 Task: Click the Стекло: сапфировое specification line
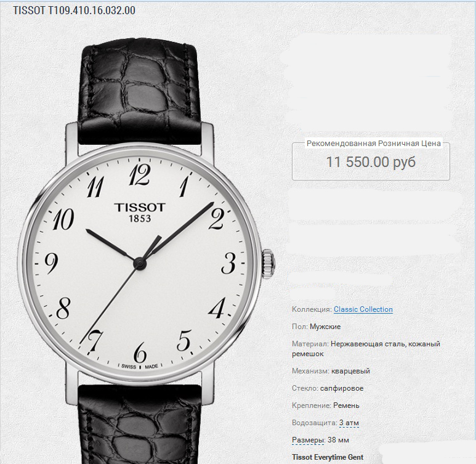coord(328,388)
